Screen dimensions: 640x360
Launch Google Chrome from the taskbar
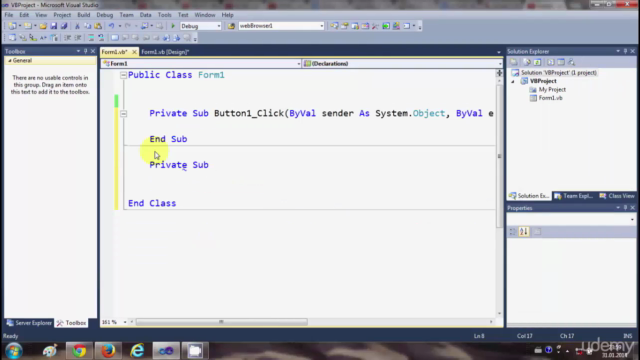pyautogui.click(x=79, y=351)
